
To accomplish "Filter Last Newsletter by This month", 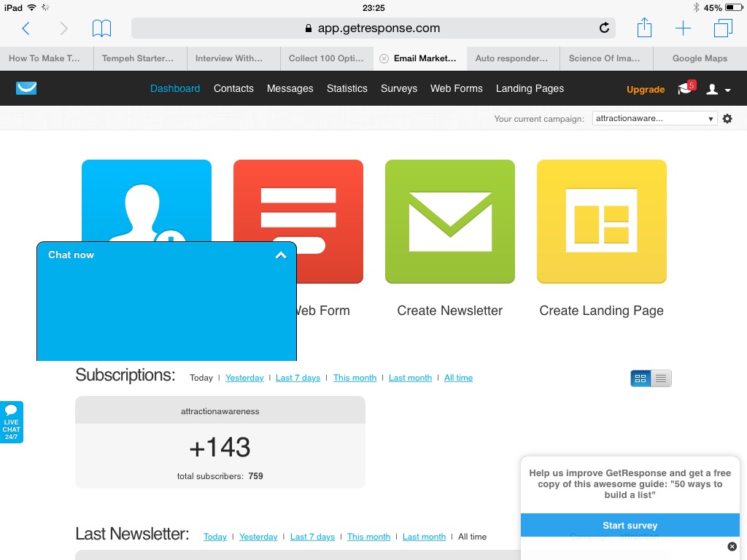I will click(x=368, y=537).
